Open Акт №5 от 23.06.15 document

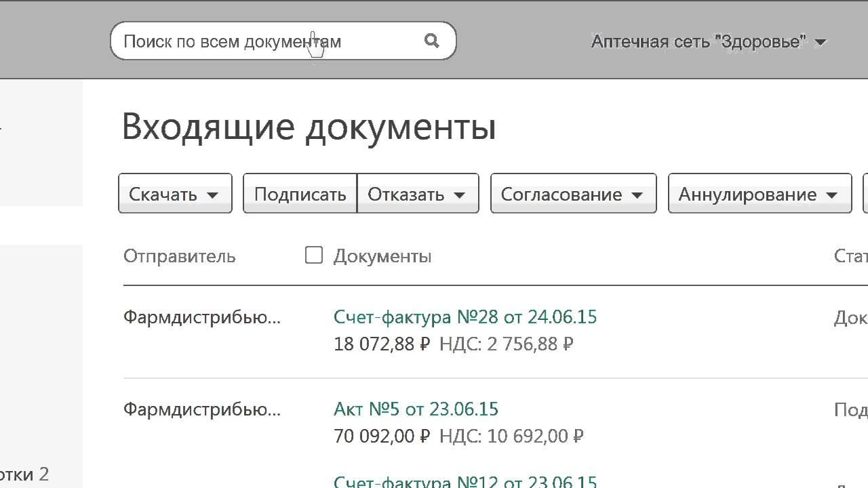(x=416, y=409)
